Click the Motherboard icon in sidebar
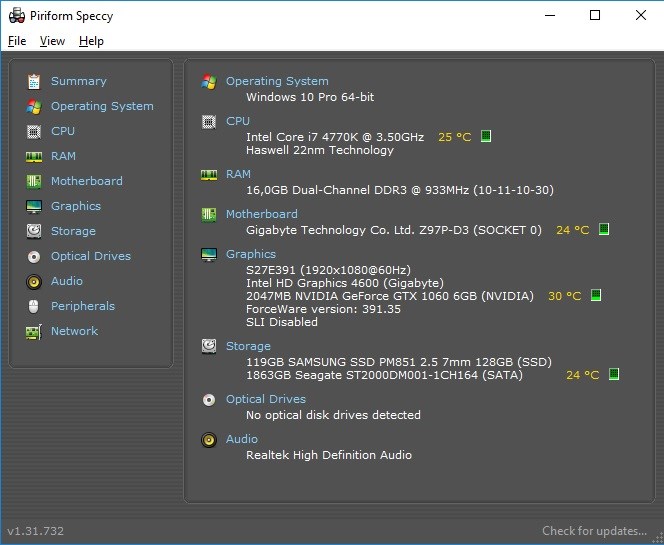664x545 pixels. click(34, 181)
